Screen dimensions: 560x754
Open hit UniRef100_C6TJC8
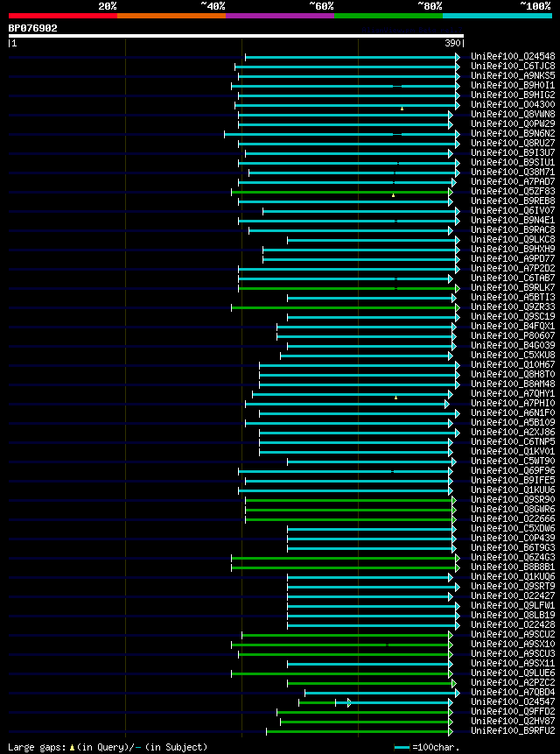tap(513, 66)
